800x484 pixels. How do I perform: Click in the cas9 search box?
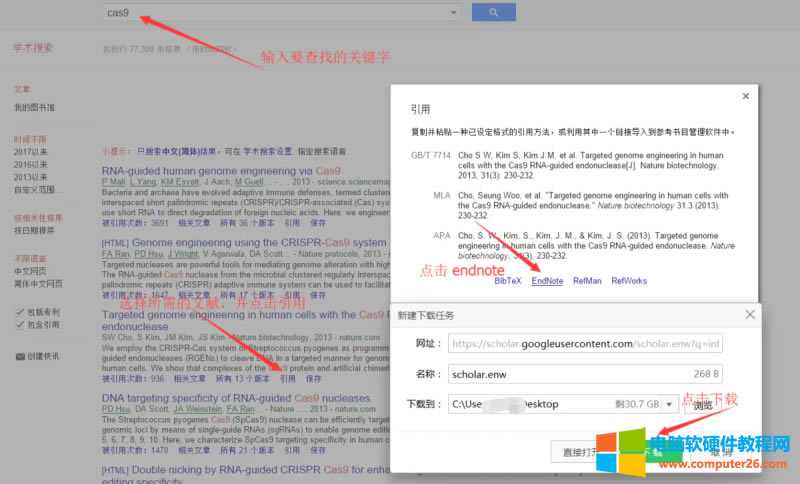280,13
